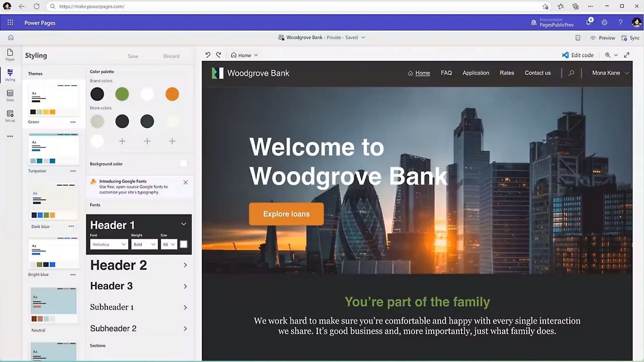Open the zoom magnifier control
The image size is (644, 362).
coord(608,55)
